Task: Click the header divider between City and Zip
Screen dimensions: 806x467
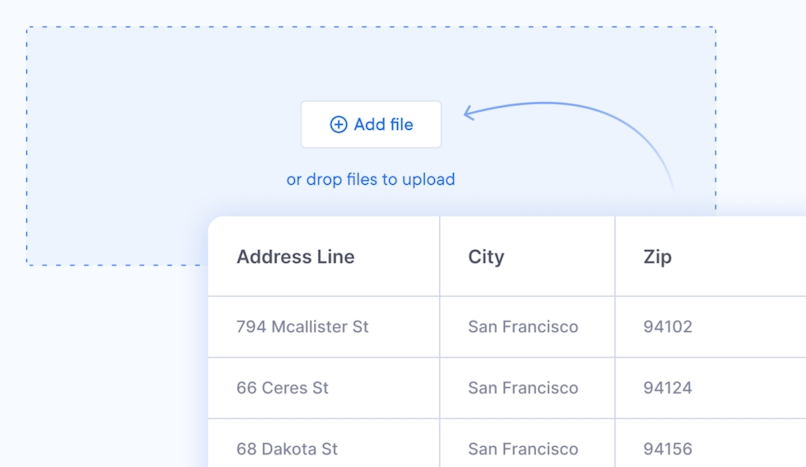Action: (615, 257)
